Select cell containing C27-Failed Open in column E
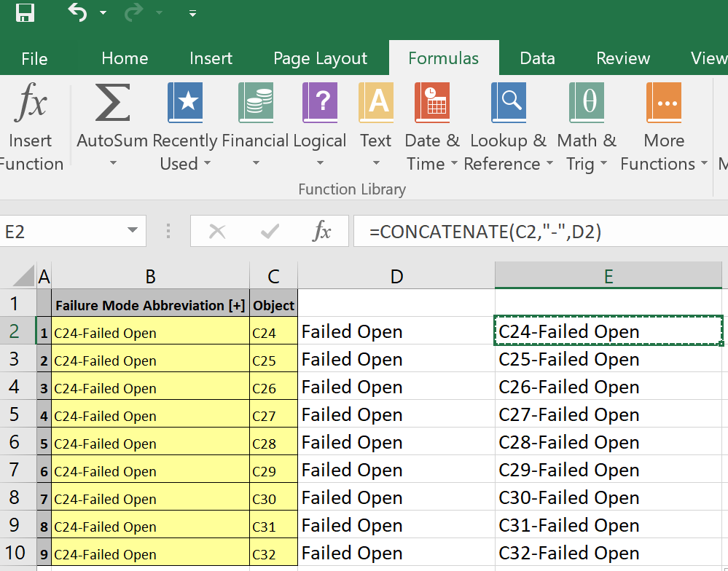728x571 pixels. tap(608, 414)
